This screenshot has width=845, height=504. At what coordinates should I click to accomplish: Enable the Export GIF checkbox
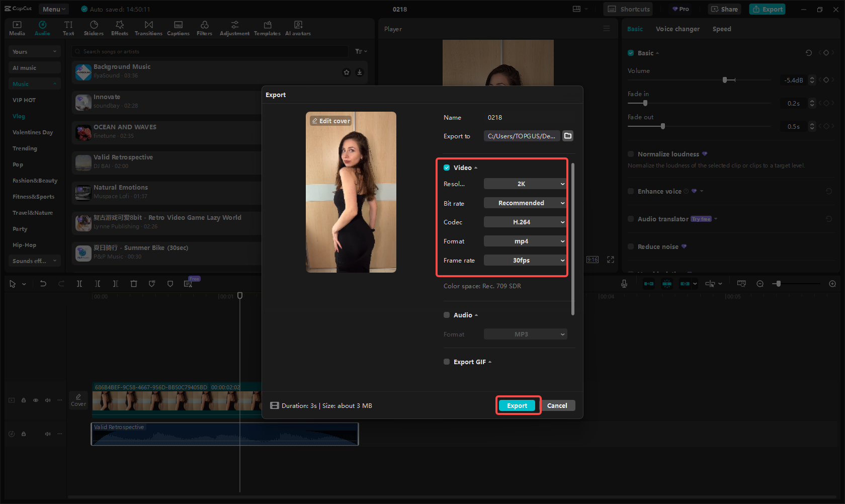(447, 362)
